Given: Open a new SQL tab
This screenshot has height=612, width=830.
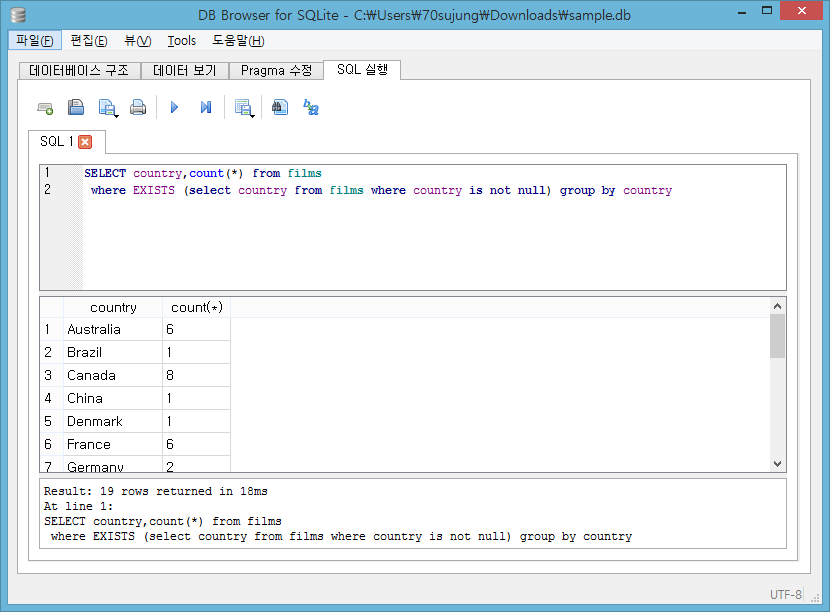Looking at the screenshot, I should coord(45,108).
